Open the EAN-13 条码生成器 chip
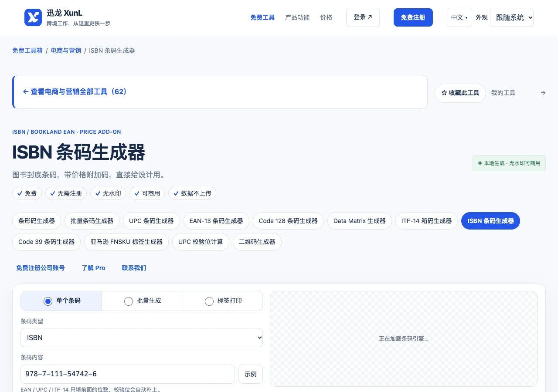Screen dimensions: 558x392 (x=216, y=221)
